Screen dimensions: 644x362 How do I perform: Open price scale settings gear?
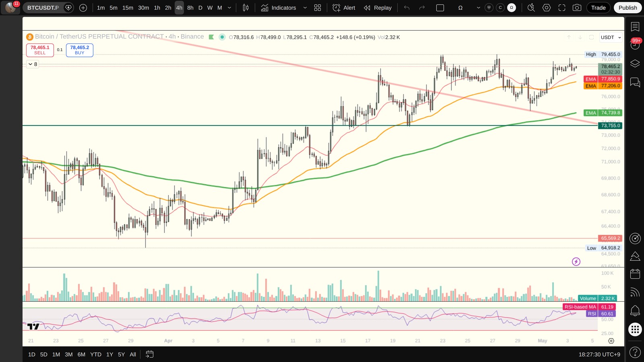[611, 341]
